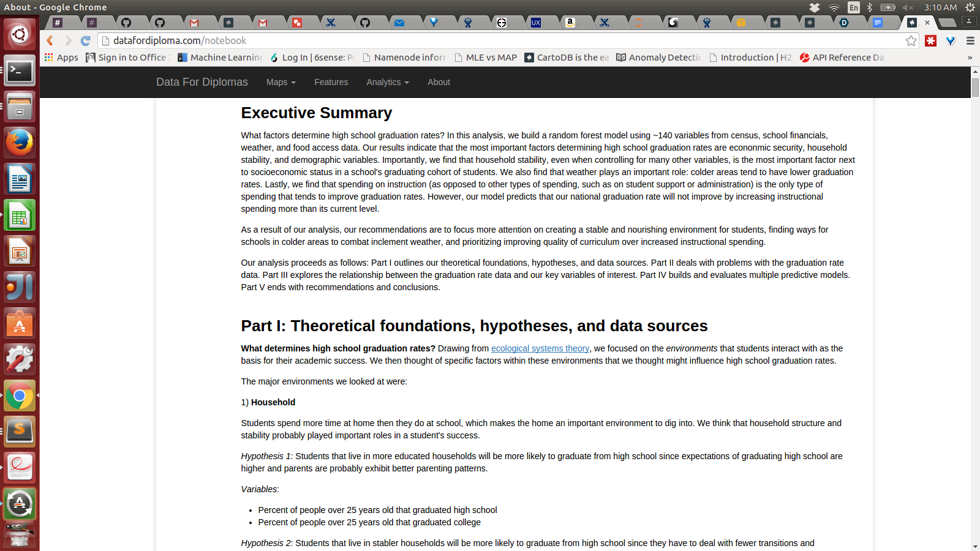Image resolution: width=980 pixels, height=551 pixels.
Task: Close the active About tab
Action: [x=927, y=23]
